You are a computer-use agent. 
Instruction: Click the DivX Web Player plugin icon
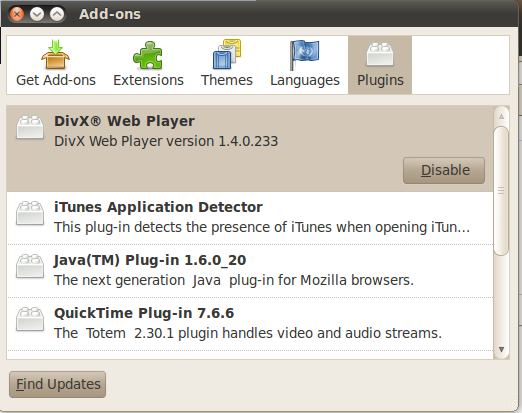point(30,127)
